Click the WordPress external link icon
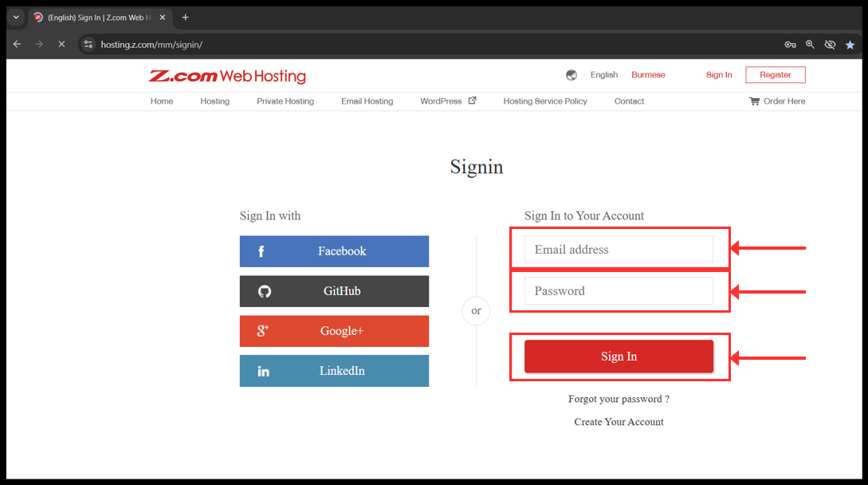 (472, 101)
